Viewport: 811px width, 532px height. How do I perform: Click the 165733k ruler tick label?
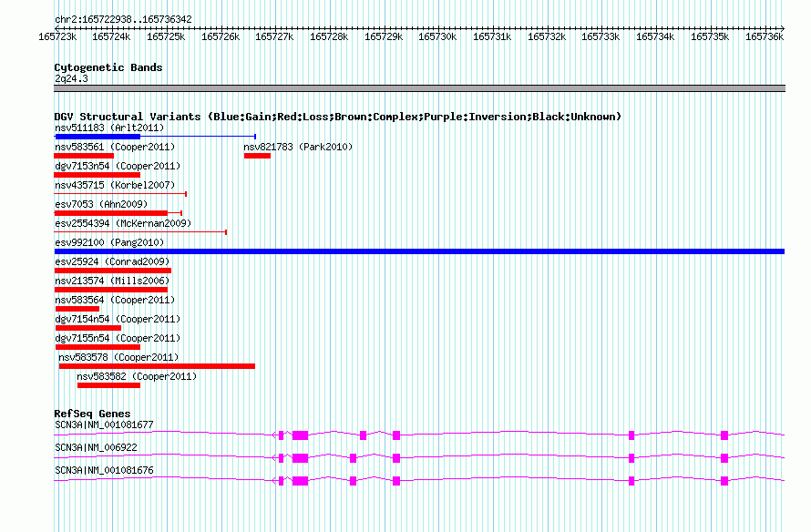point(601,36)
